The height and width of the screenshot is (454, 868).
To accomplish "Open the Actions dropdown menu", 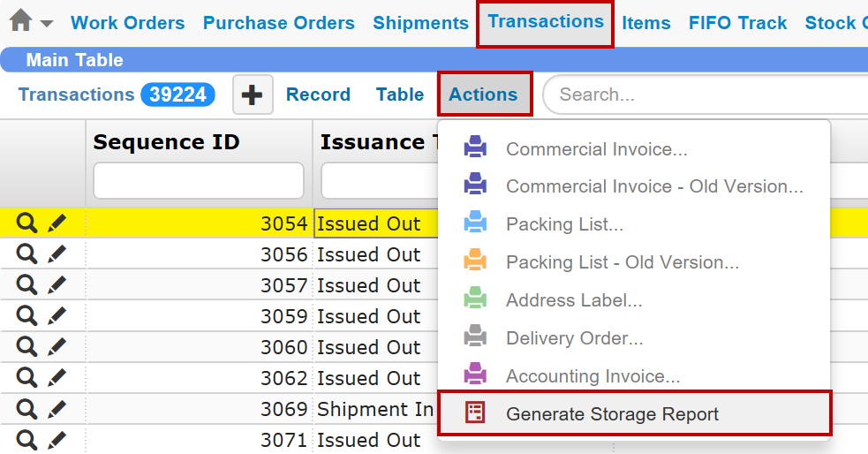I will click(x=483, y=95).
